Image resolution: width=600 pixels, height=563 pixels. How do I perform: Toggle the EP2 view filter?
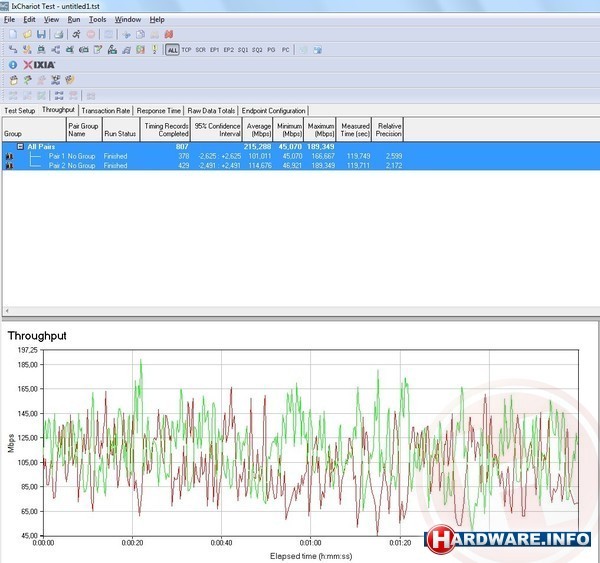click(x=229, y=50)
